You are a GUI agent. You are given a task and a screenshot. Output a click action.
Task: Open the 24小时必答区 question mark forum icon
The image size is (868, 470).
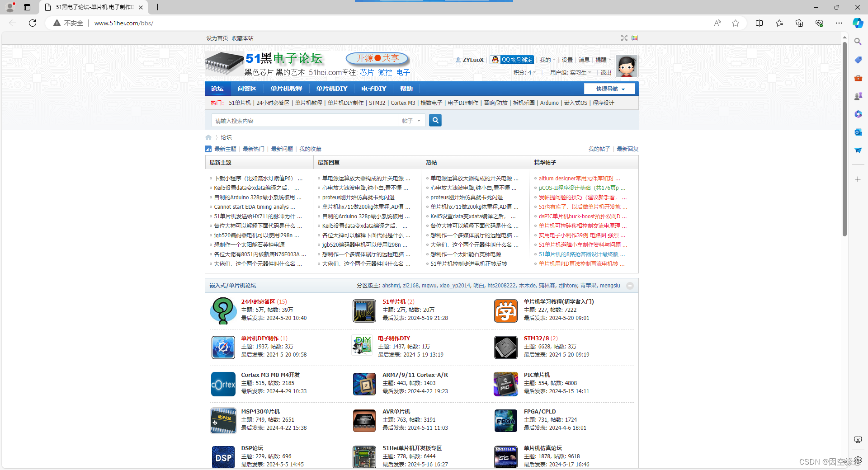tap(223, 310)
